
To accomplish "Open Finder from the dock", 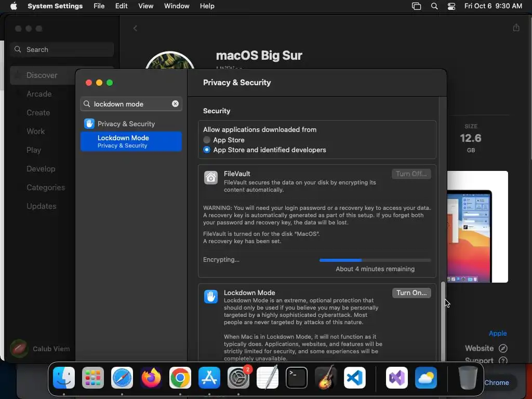I will [64, 378].
